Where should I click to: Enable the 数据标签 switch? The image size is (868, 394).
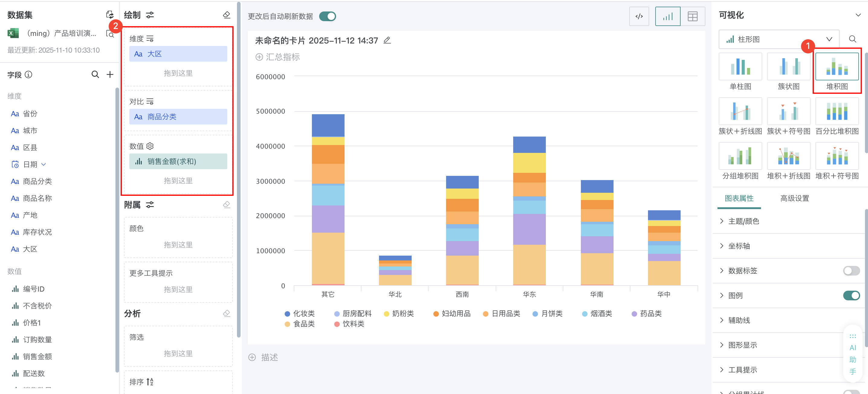tap(851, 270)
